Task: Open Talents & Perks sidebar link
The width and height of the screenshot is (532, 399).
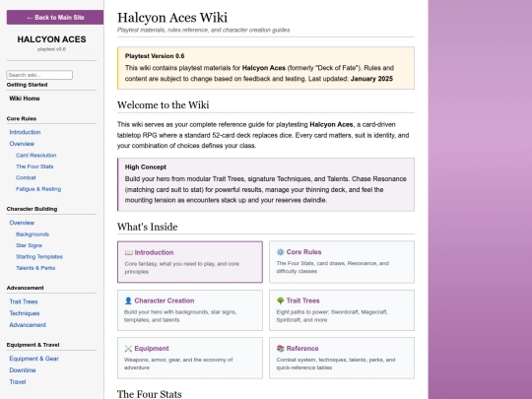Action: point(35,268)
